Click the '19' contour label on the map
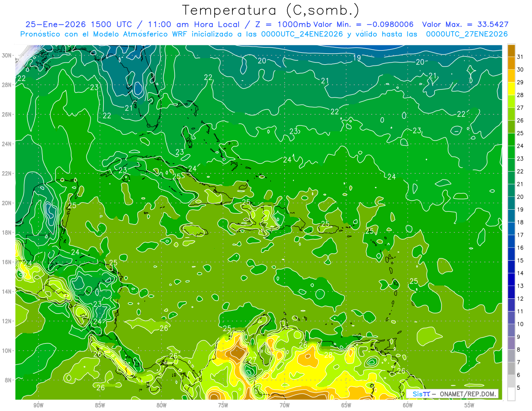532x411 pixels. (357, 58)
